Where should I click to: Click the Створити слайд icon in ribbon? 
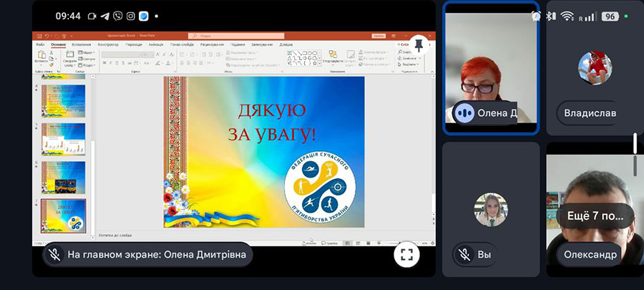pyautogui.click(x=70, y=59)
